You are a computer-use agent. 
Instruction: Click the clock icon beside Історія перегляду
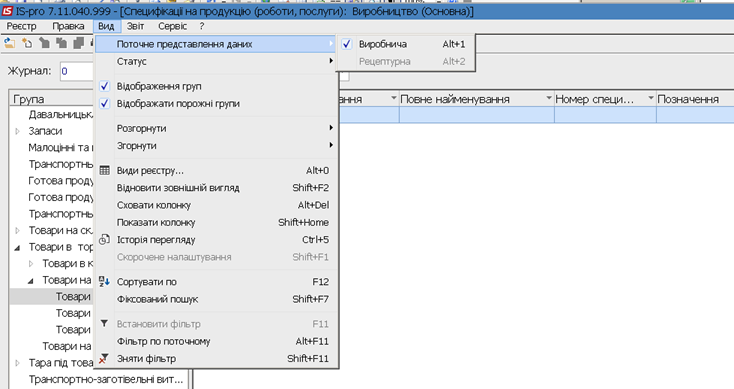[104, 240]
